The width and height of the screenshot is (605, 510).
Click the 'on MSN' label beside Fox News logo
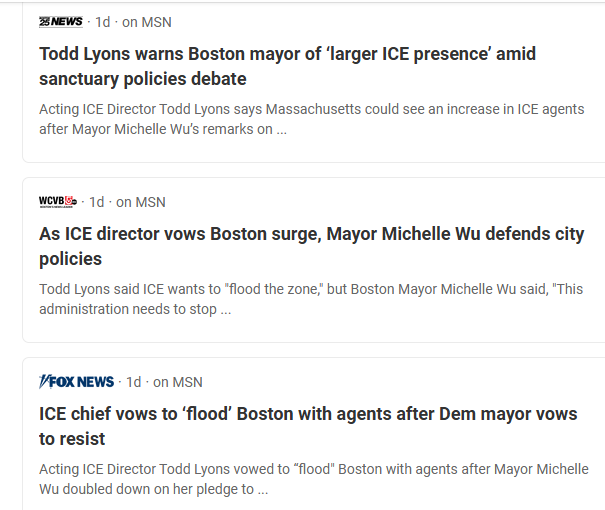tap(177, 382)
